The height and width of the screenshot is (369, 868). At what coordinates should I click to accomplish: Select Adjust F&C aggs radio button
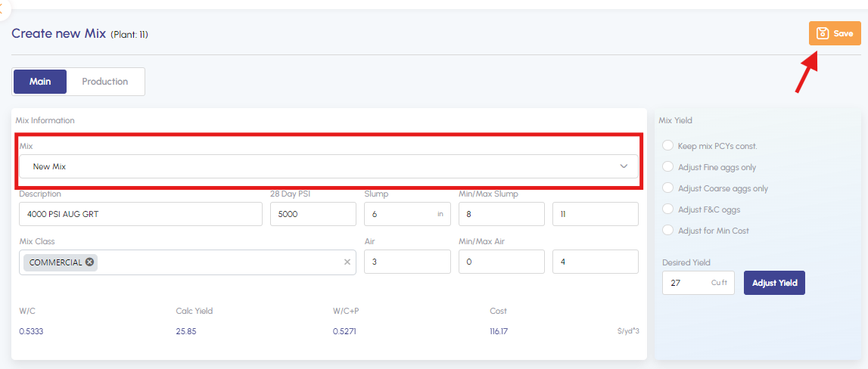tap(667, 209)
